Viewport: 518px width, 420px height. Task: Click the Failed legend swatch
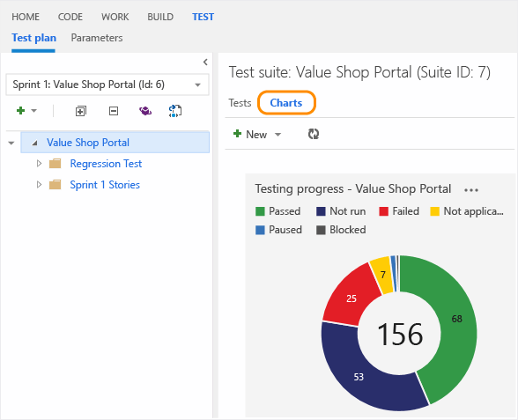(383, 211)
